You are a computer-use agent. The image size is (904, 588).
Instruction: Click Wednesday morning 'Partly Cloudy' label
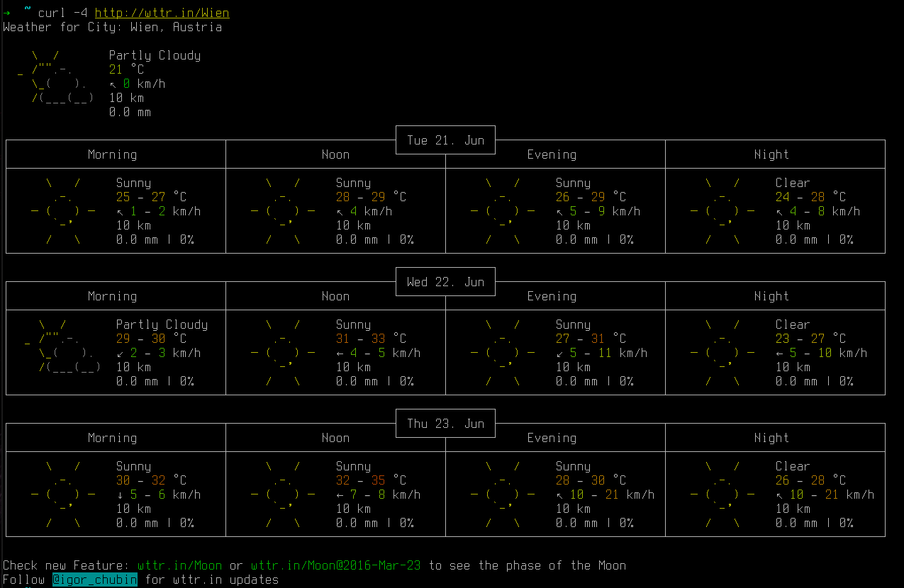click(x=162, y=324)
